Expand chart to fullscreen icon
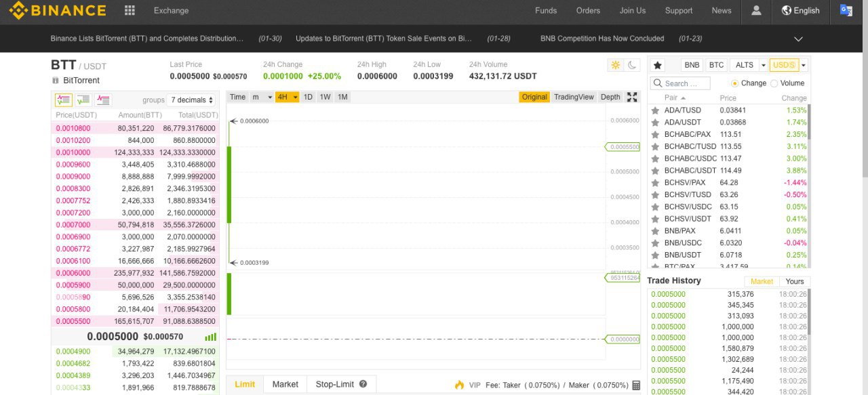The image size is (868, 395). click(632, 97)
